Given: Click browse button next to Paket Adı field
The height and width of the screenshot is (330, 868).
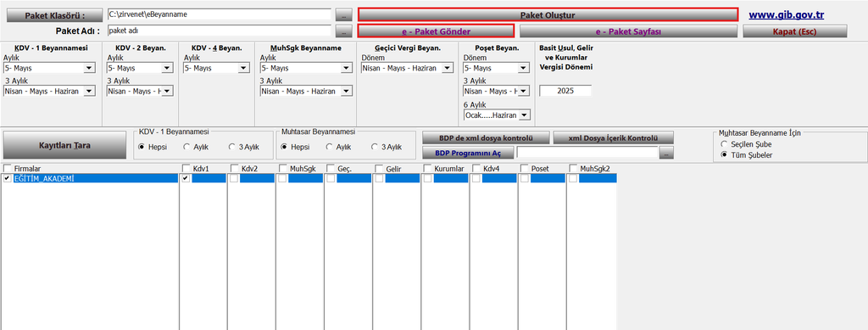Looking at the screenshot, I should point(344,31).
